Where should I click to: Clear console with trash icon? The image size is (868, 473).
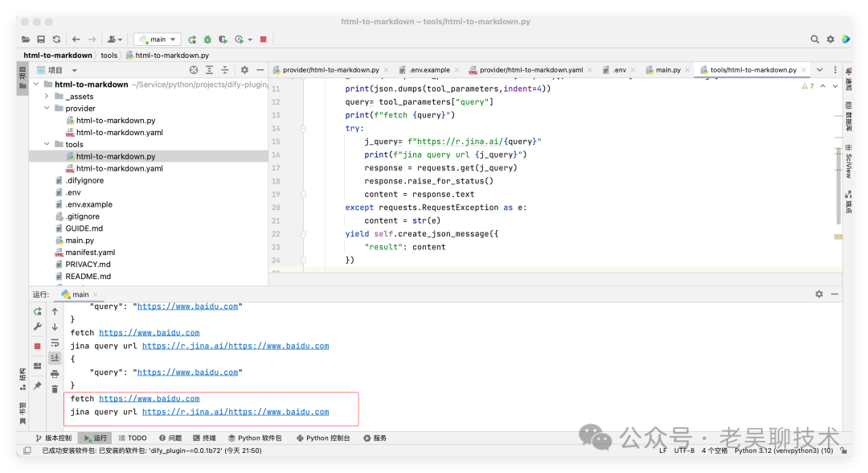(x=55, y=389)
